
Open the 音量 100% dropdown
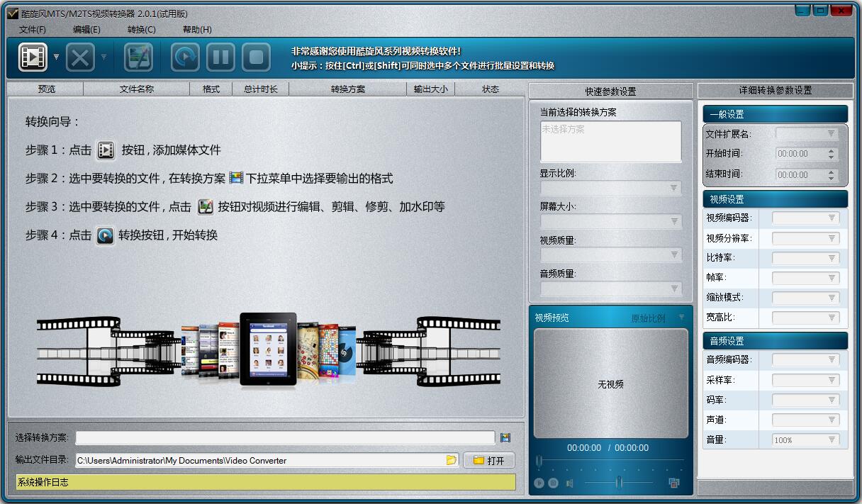(x=806, y=440)
